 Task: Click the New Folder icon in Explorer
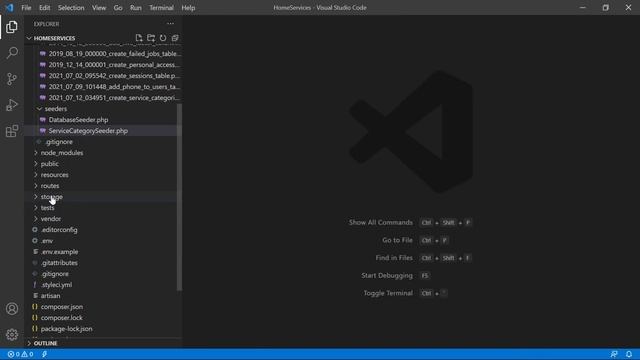coord(151,38)
